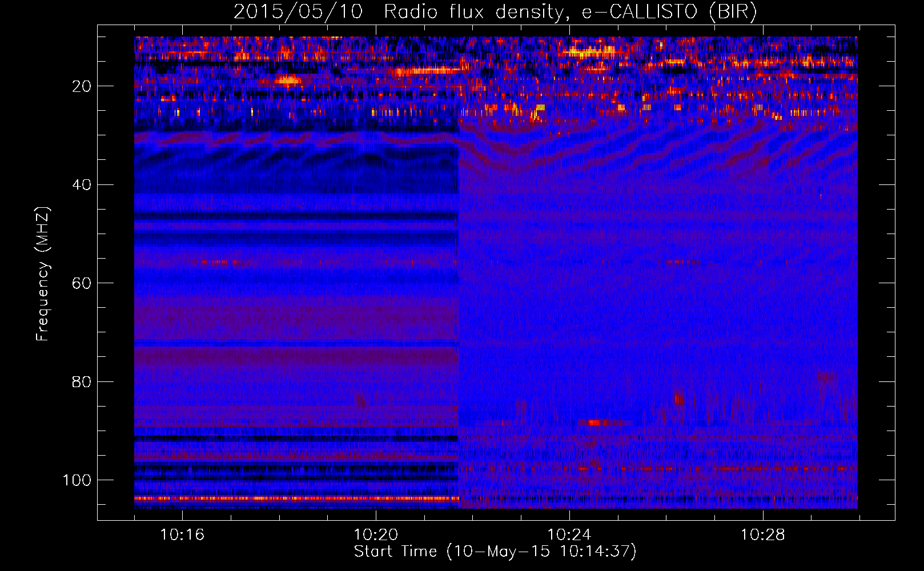Image resolution: width=924 pixels, height=571 pixels.
Task: Click the '10:20' time tick label
Action: [x=376, y=535]
